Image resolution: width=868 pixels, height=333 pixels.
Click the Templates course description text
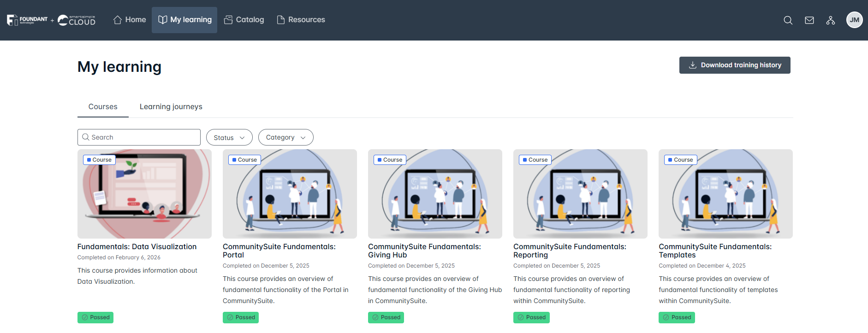click(718, 290)
